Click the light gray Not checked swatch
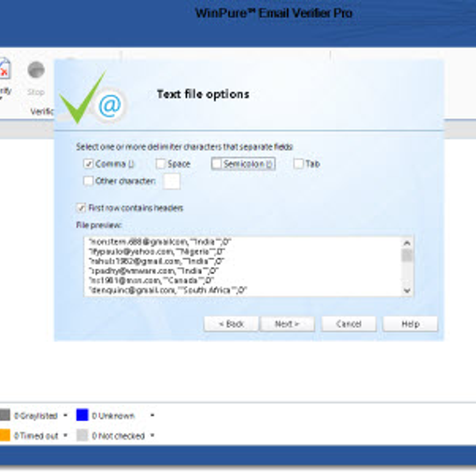The image size is (476, 476). 82,435
